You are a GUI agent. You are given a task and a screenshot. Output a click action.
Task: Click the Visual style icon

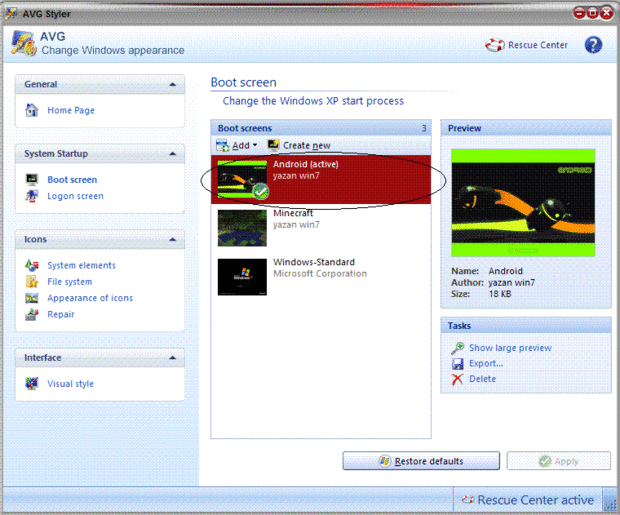[32, 383]
